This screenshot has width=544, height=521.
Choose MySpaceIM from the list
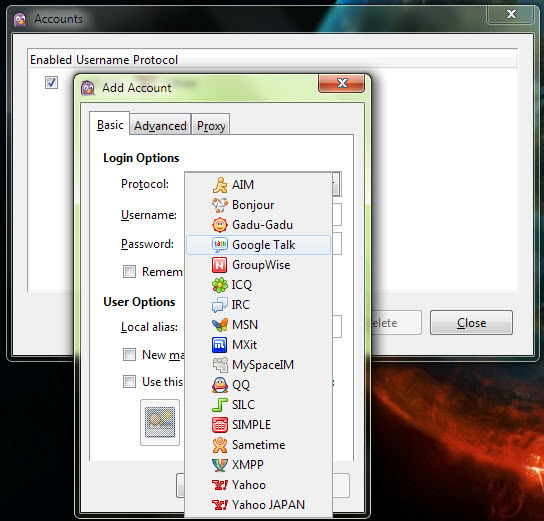click(258, 365)
